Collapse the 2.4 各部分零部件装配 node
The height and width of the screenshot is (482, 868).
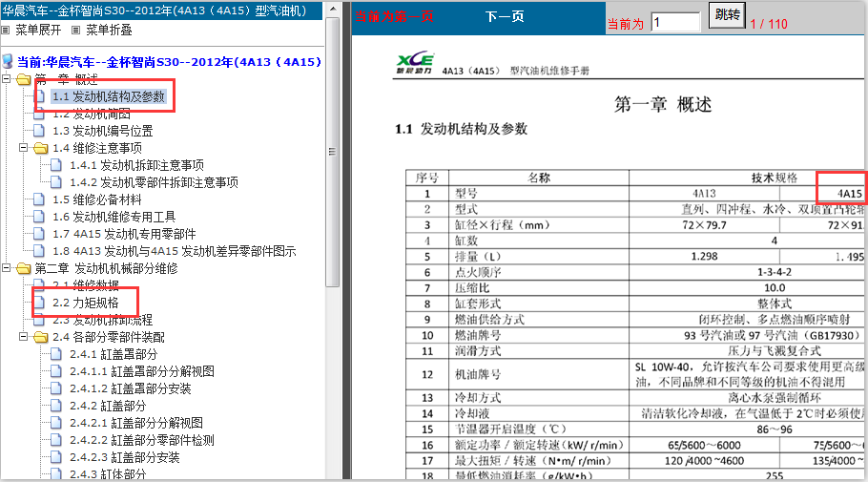(x=23, y=337)
